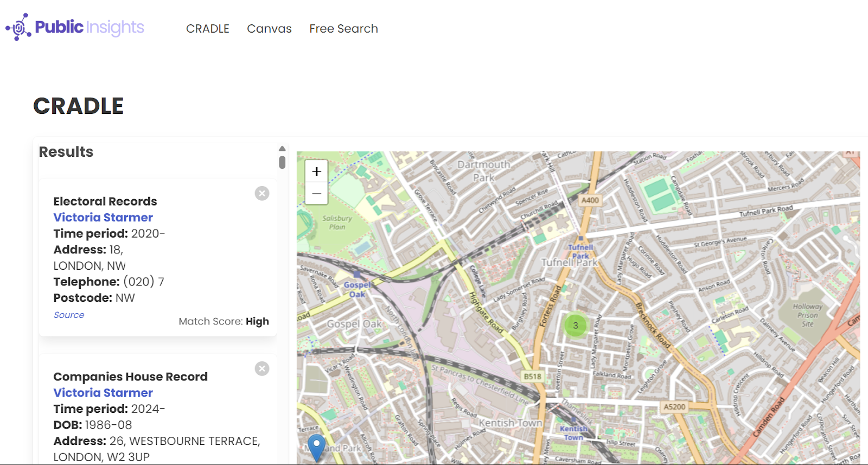Viewport: 868px width, 465px height.
Task: Open the Canvas nav item
Action: pyautogui.click(x=269, y=29)
